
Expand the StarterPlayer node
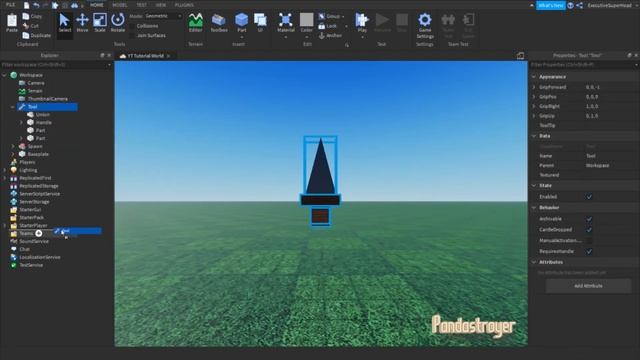4,225
